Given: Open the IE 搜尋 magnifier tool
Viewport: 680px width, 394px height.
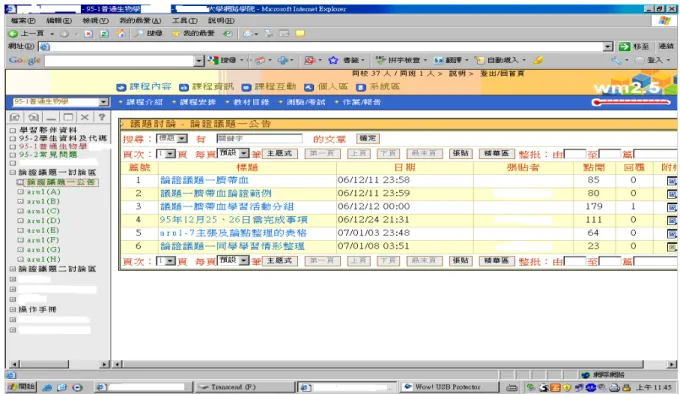Looking at the screenshot, I should pyautogui.click(x=148, y=33).
